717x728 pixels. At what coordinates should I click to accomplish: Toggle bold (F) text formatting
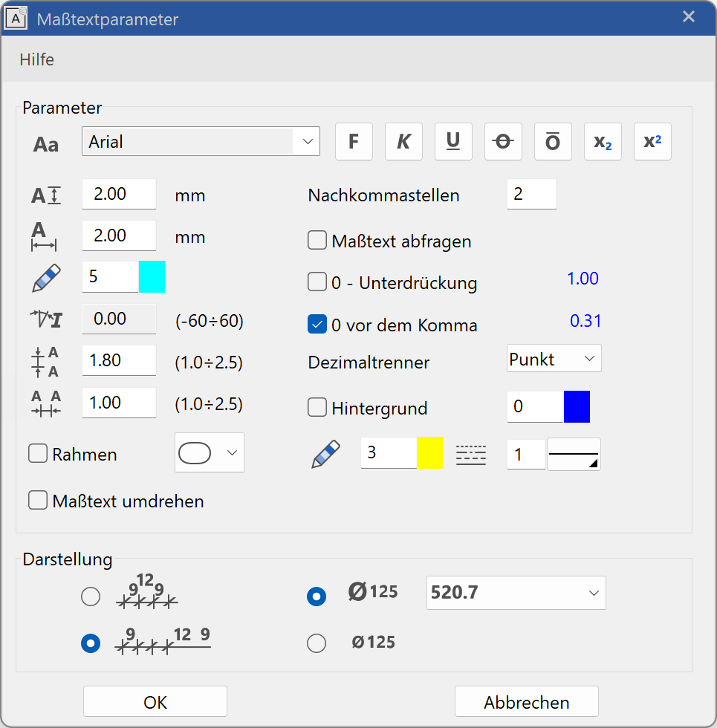(x=354, y=142)
